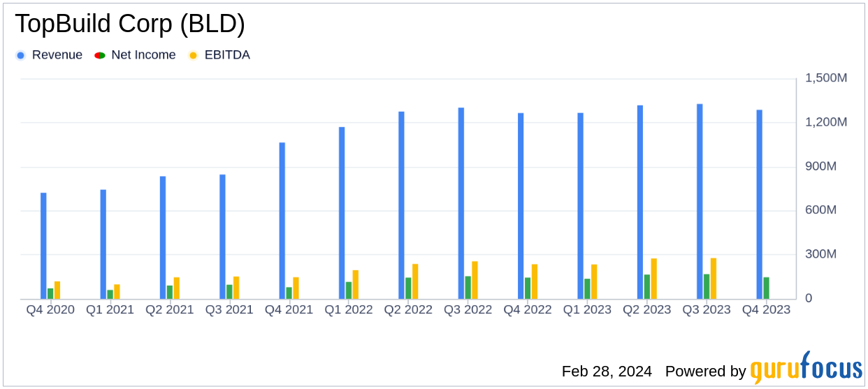Click the Q4 2023 x-axis label
This screenshot has height=389, width=868.
(x=766, y=309)
